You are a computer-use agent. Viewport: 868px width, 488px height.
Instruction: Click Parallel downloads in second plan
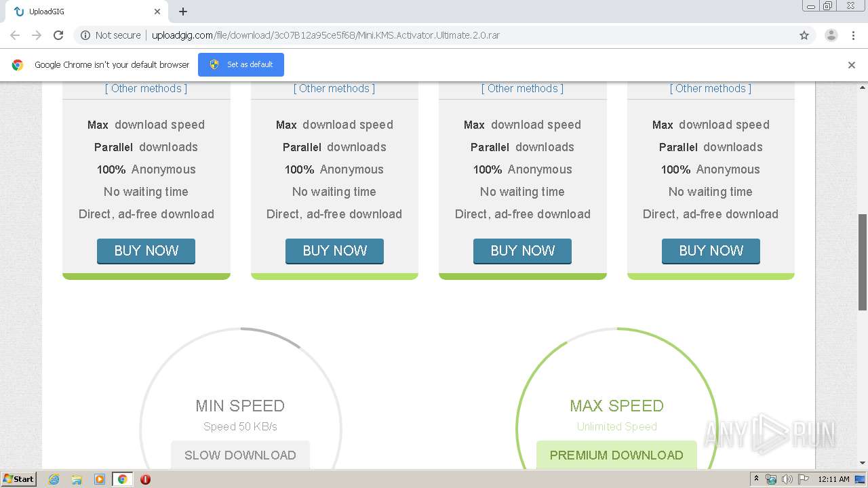[334, 147]
